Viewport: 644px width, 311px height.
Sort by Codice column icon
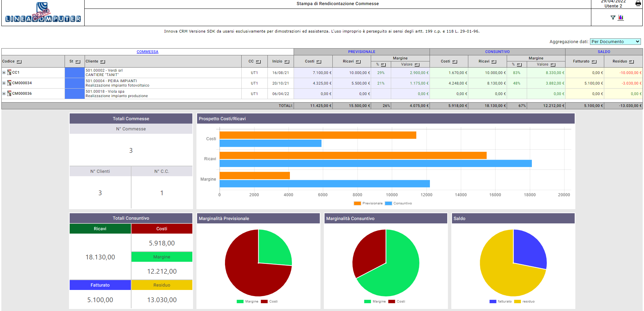[19, 62]
